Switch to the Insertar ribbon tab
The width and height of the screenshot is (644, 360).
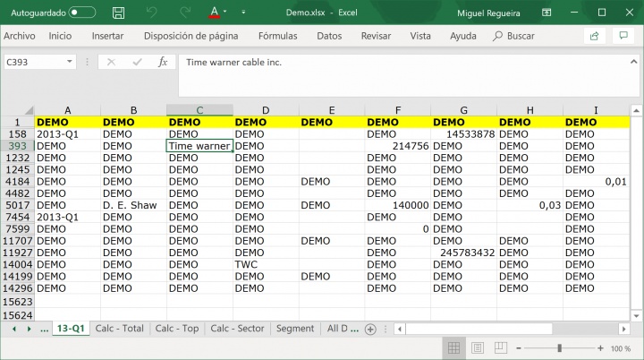click(x=107, y=36)
